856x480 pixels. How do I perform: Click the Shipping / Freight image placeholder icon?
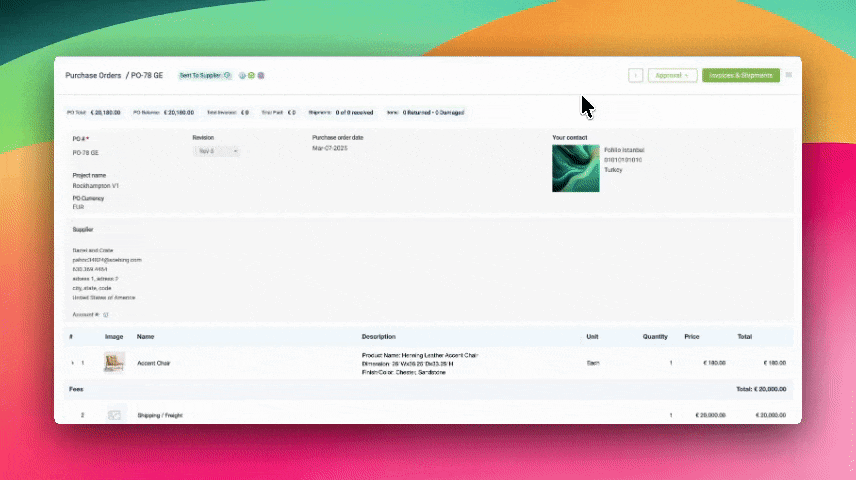click(114, 416)
